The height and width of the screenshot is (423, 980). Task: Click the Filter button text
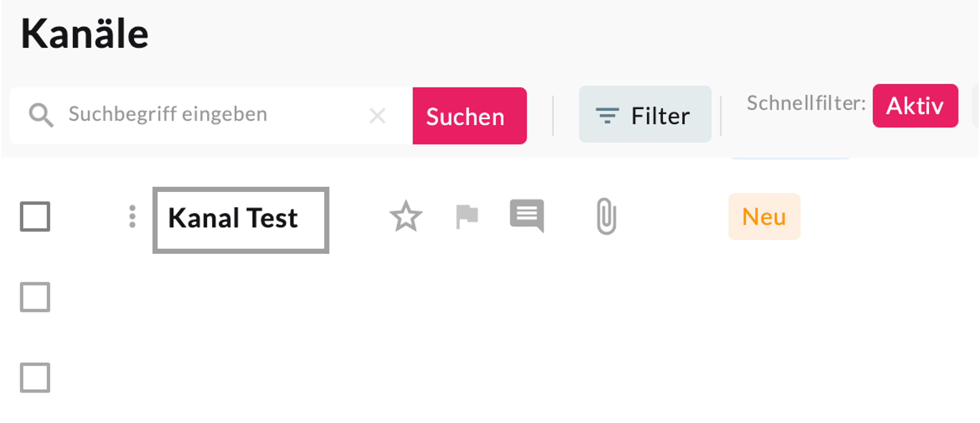pyautogui.click(x=660, y=116)
